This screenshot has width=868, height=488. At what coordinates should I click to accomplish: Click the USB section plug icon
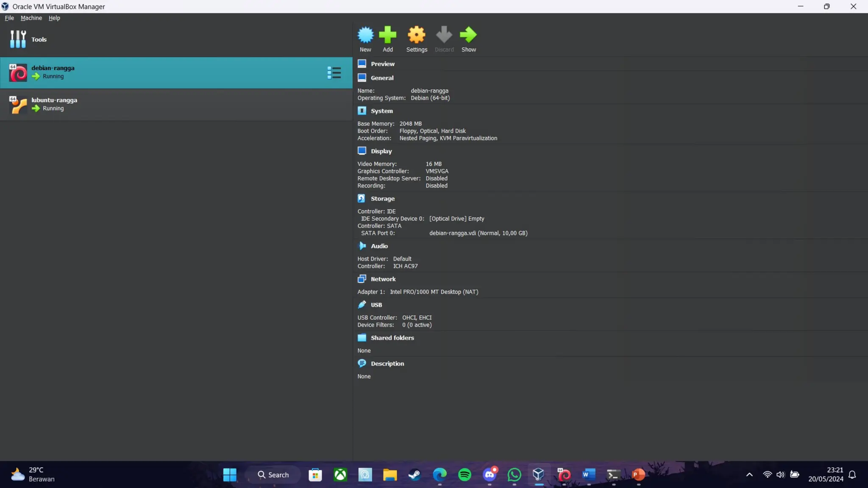click(362, 305)
